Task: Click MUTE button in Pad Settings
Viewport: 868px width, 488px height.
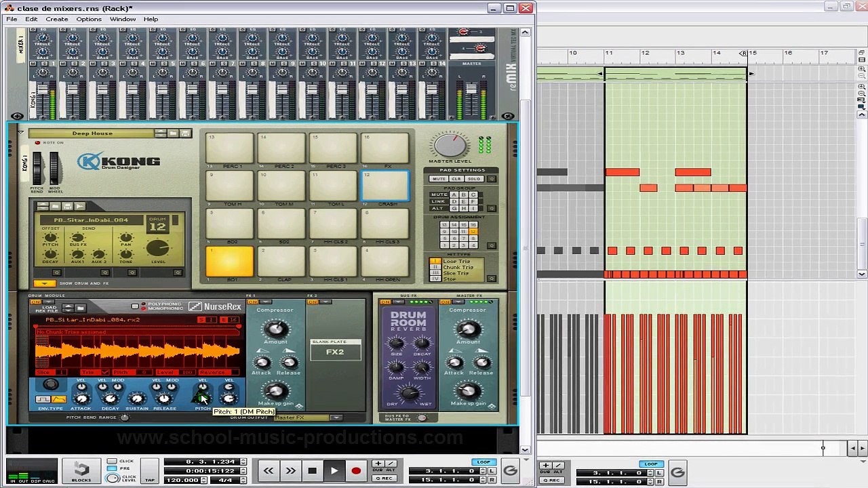Action: 439,179
